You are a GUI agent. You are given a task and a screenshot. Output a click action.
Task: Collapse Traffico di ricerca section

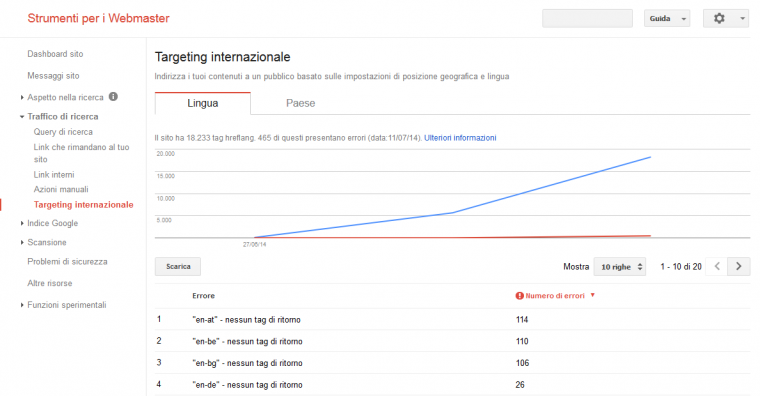pyautogui.click(x=22, y=117)
